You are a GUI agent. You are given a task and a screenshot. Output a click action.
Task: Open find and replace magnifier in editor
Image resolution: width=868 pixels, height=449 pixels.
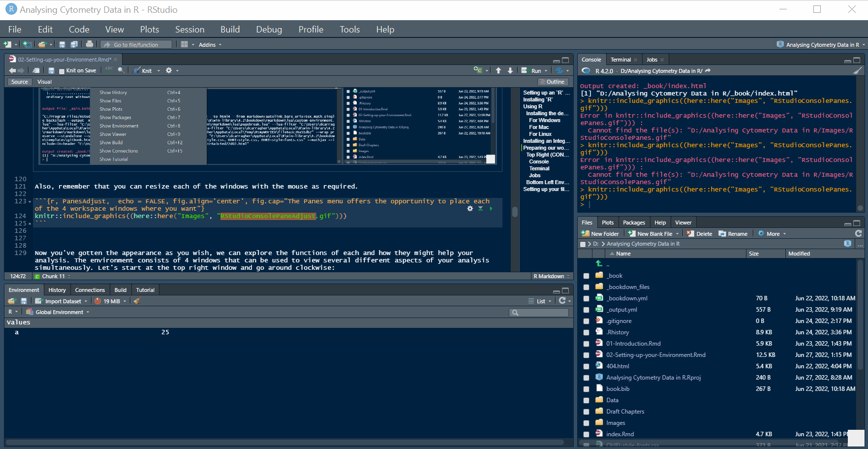(121, 70)
